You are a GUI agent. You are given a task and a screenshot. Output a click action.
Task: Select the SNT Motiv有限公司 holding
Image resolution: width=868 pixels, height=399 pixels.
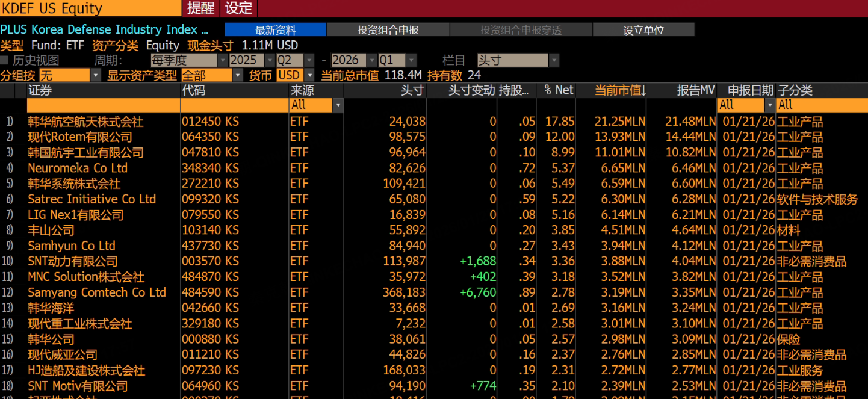(x=78, y=386)
